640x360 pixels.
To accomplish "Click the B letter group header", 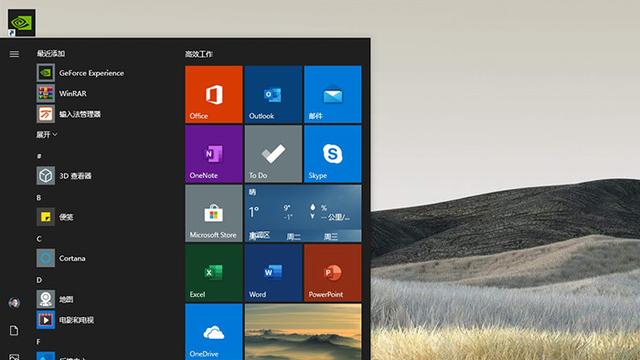I will coord(39,198).
